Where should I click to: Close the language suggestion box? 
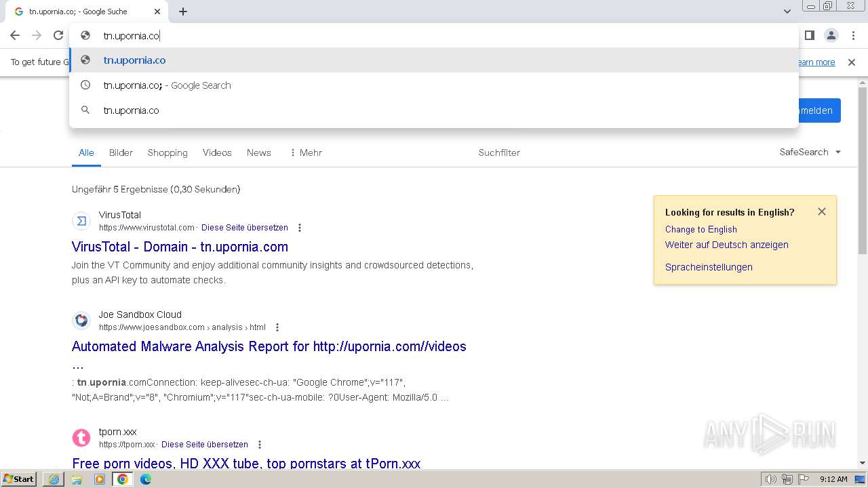(822, 211)
